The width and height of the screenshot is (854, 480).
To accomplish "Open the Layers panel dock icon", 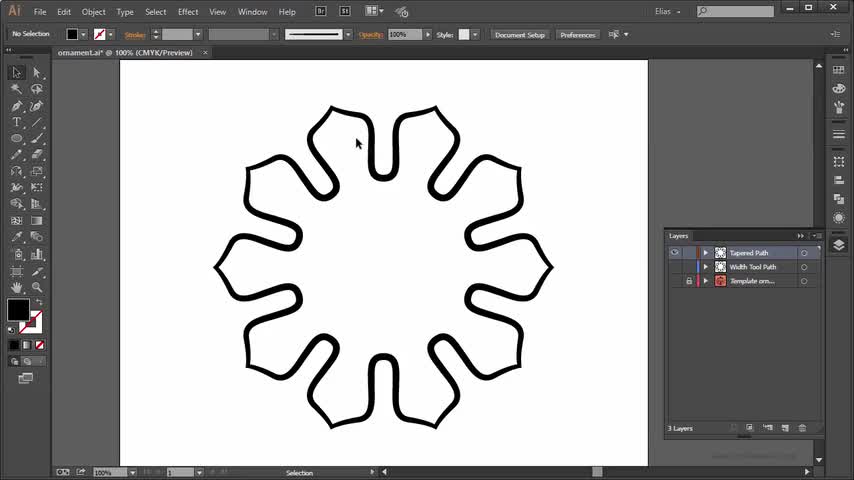I will 839,245.
